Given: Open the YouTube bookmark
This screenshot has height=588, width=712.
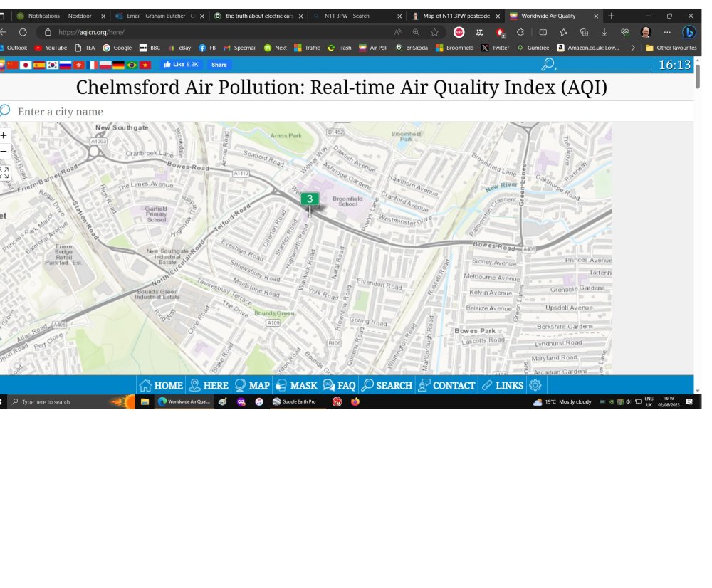Looking at the screenshot, I should 51,48.
